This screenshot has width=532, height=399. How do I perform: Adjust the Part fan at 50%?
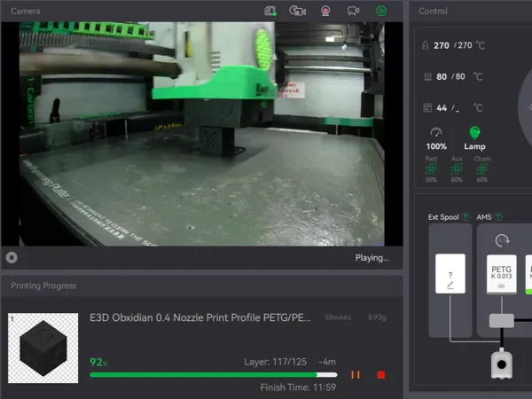point(431,169)
